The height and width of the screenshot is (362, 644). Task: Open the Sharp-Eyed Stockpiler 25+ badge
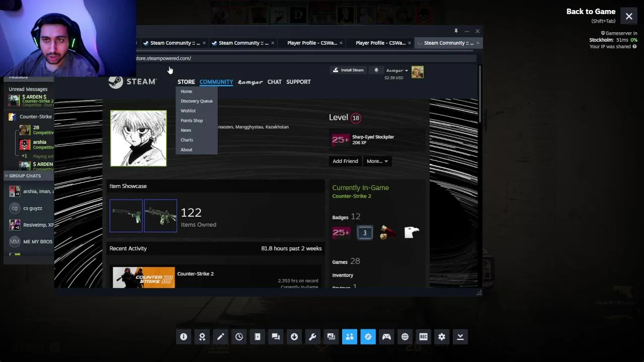pos(341,140)
